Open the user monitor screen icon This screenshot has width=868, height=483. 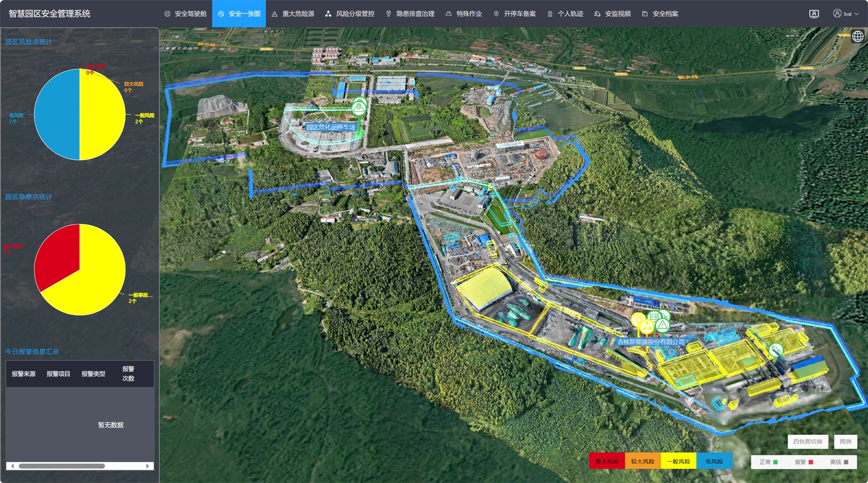coord(814,14)
